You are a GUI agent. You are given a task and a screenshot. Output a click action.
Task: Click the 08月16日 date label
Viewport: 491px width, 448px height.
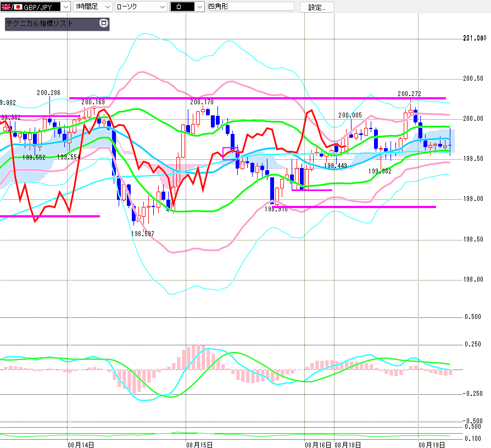(x=318, y=445)
